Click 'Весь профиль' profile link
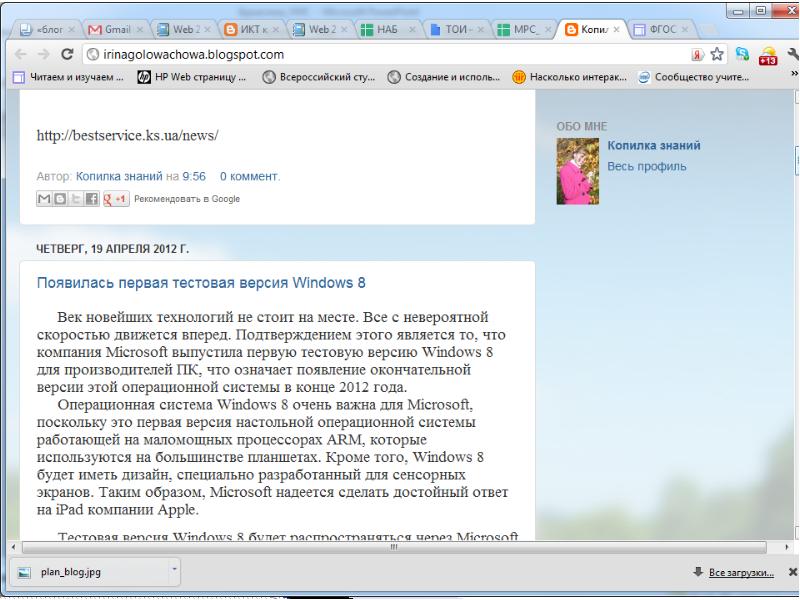 [x=647, y=165]
